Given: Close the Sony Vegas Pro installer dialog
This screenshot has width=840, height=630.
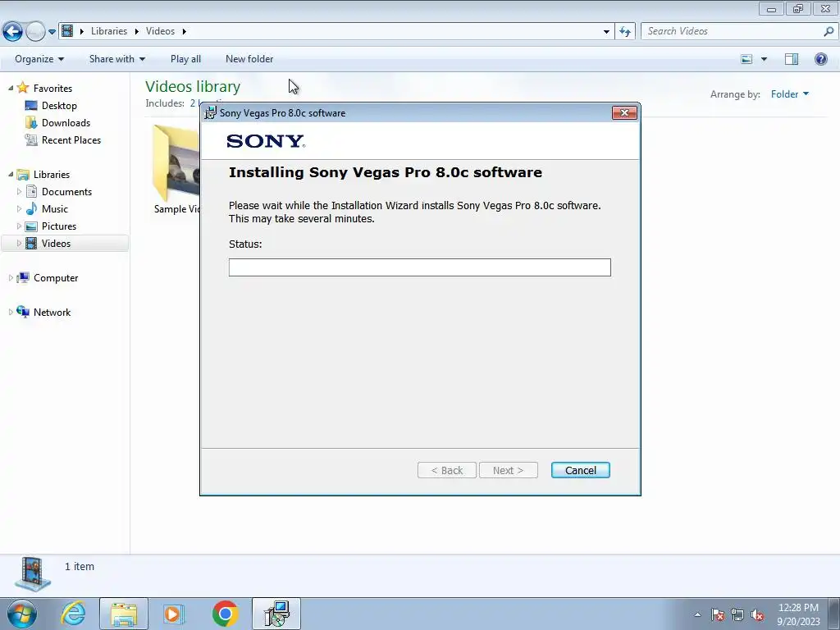Looking at the screenshot, I should tap(624, 112).
